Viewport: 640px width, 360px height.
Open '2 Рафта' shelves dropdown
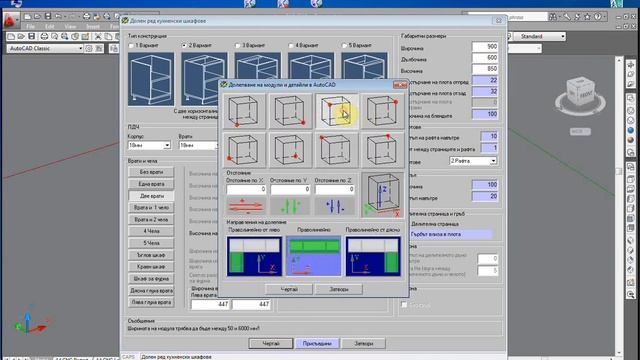(x=493, y=161)
